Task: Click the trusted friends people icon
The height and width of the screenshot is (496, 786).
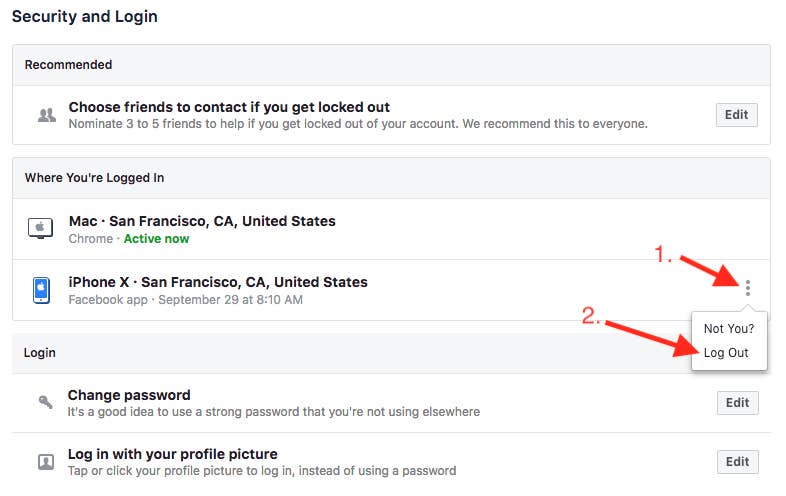Action: 47,115
